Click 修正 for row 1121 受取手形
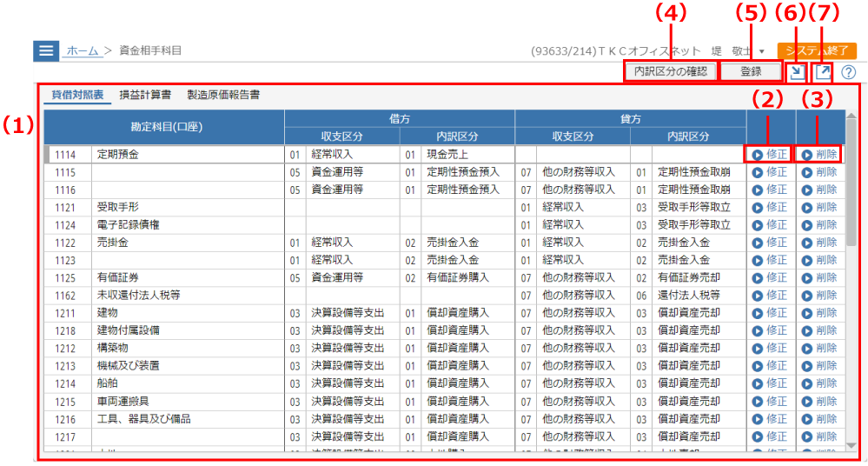The width and height of the screenshot is (868, 466). [770, 208]
